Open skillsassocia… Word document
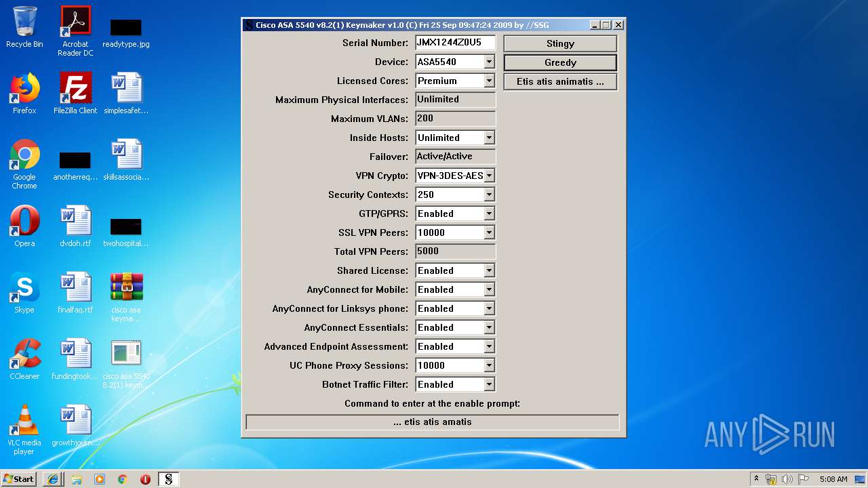Screen dimensions: 868x488 pyautogui.click(x=126, y=160)
